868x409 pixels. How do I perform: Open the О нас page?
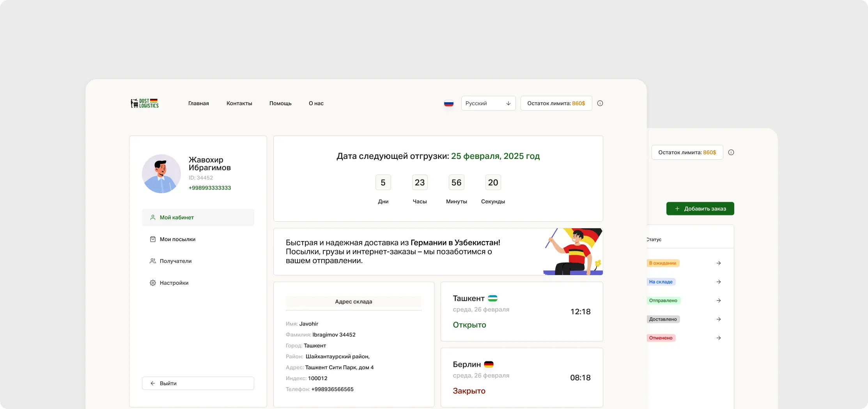click(316, 103)
